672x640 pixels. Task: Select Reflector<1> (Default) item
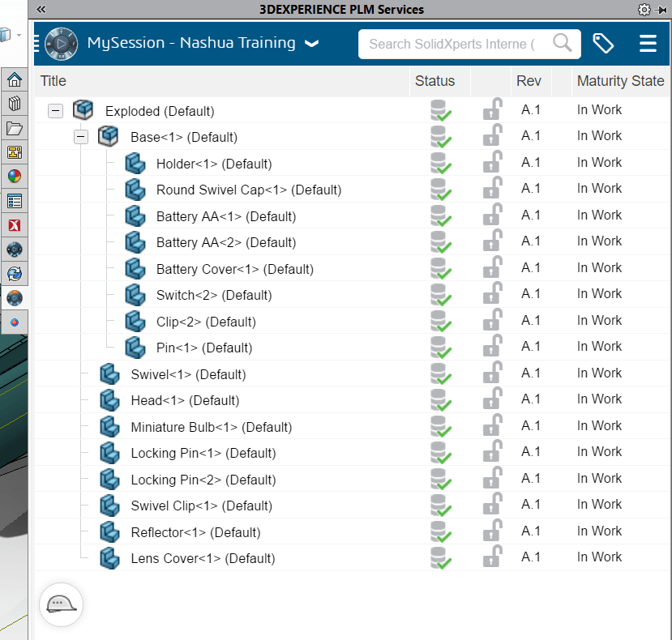[x=195, y=533]
